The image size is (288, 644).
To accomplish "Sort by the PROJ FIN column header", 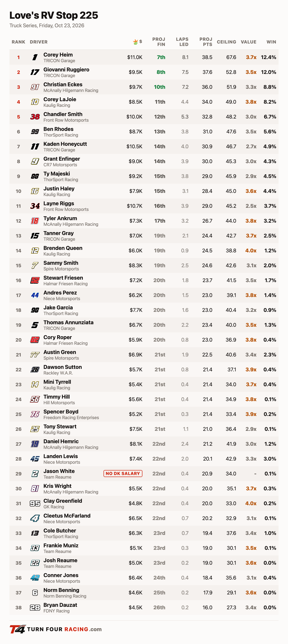I will click(159, 42).
